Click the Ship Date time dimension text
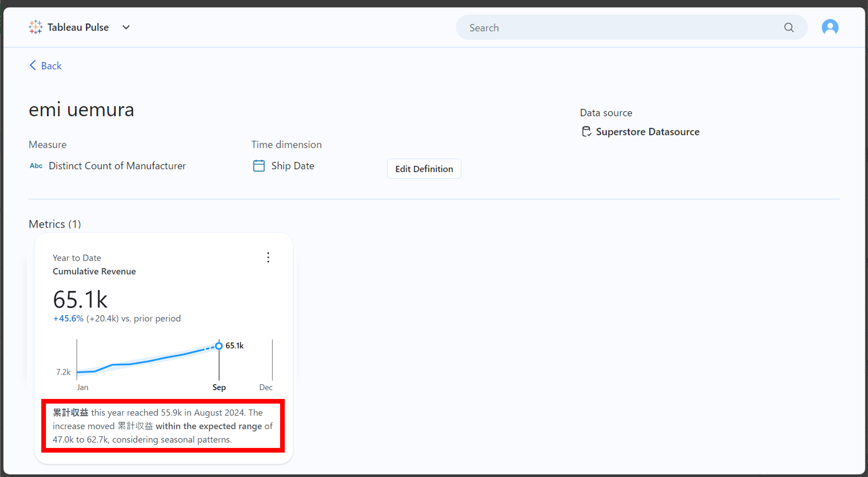868x477 pixels. coord(293,166)
